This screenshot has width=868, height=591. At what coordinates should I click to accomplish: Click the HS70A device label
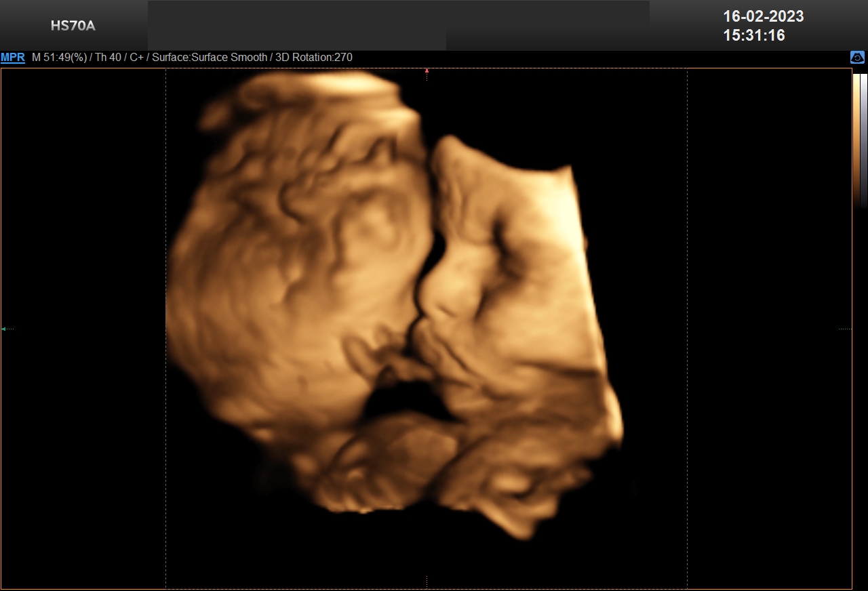[73, 26]
